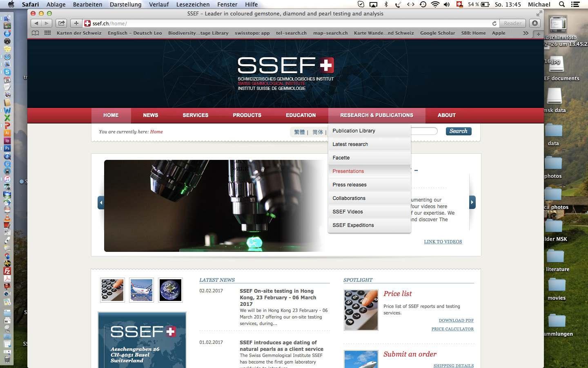Open the PRICE CALCULATOR link
588x368 pixels.
pyautogui.click(x=452, y=329)
